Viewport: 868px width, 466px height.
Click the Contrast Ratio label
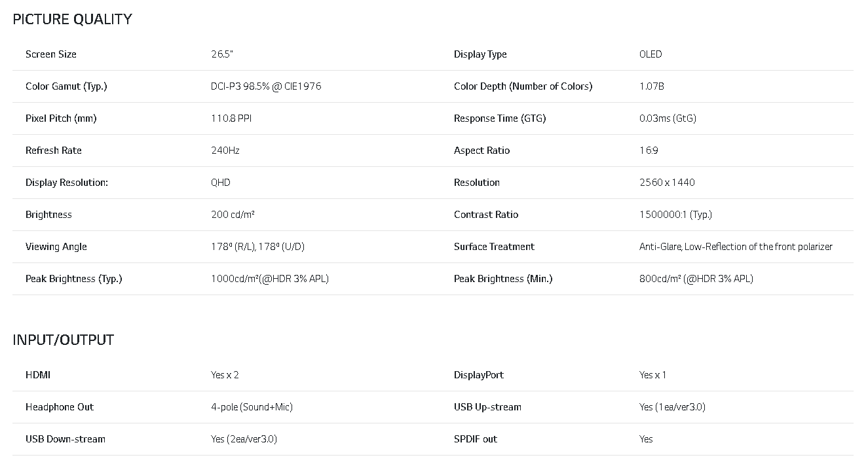point(485,215)
